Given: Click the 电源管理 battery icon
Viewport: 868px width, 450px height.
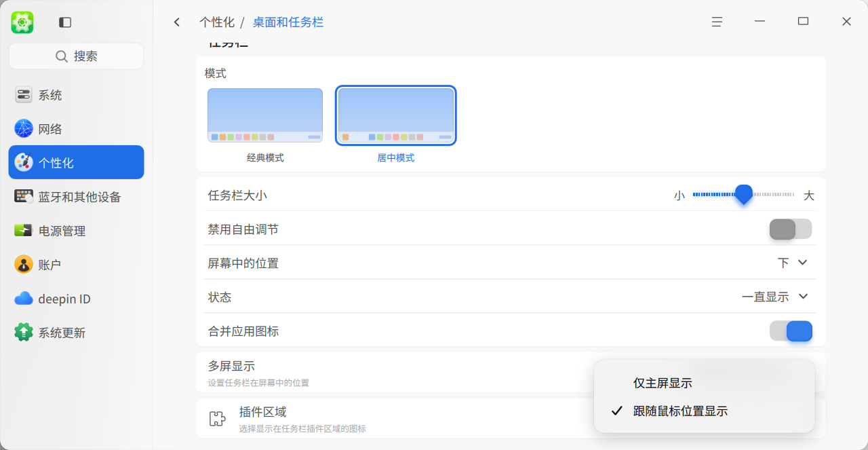Looking at the screenshot, I should click(x=24, y=231).
